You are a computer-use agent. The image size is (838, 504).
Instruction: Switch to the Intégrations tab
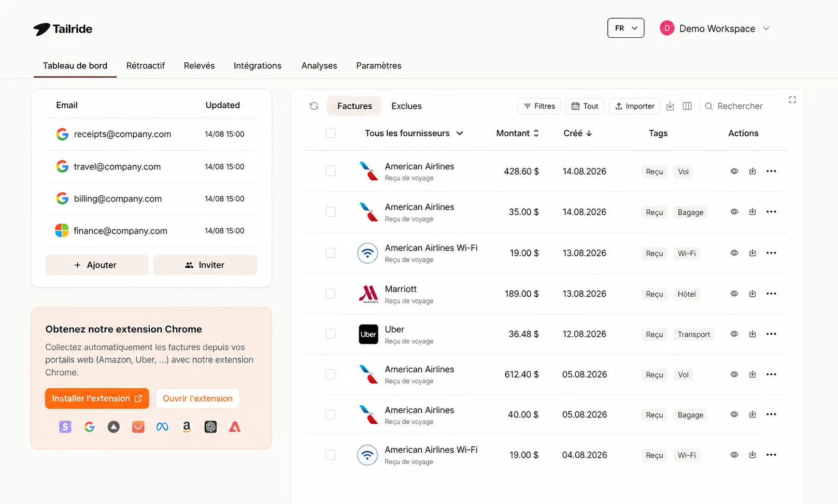[x=258, y=66]
